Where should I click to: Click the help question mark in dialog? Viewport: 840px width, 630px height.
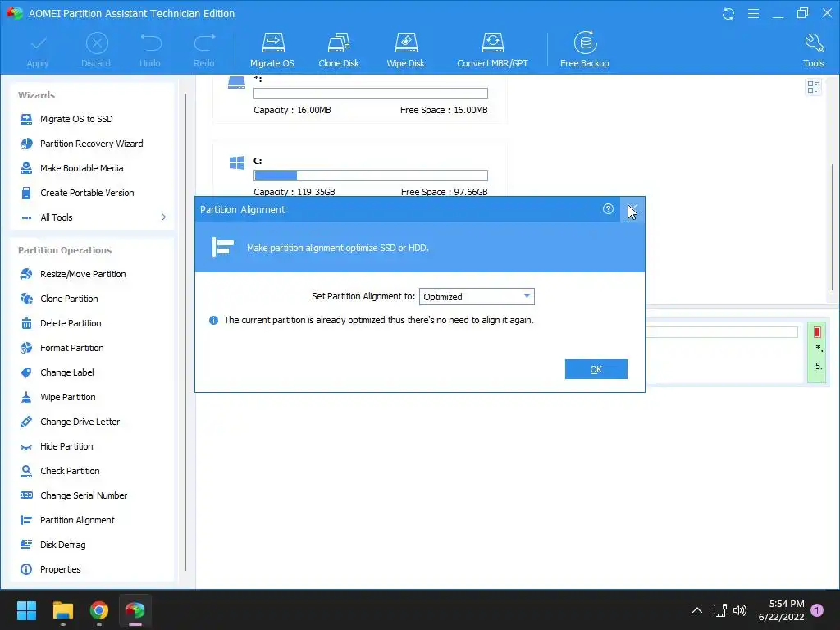click(x=608, y=209)
